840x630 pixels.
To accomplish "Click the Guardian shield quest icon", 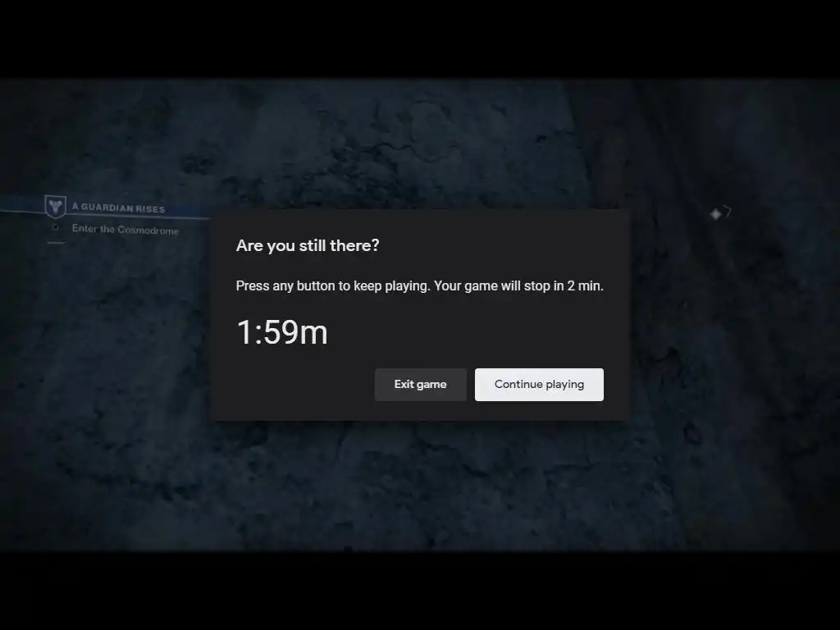I will click(x=55, y=206).
